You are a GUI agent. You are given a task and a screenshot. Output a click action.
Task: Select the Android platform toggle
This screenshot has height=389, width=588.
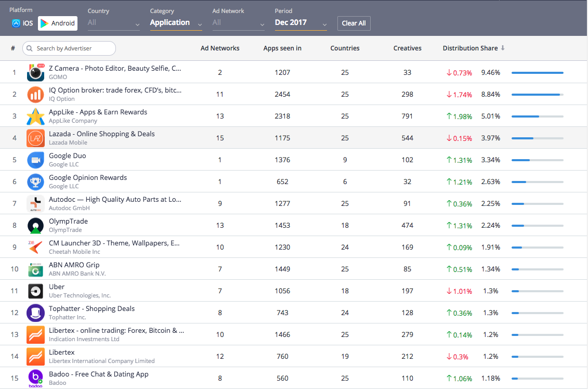click(58, 23)
